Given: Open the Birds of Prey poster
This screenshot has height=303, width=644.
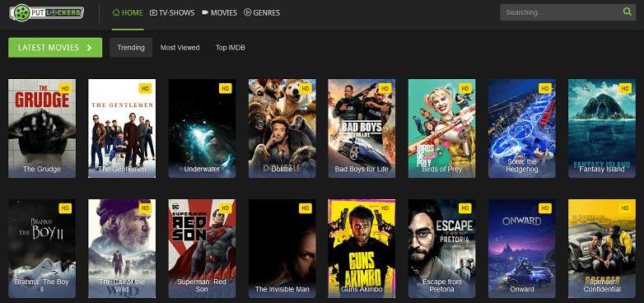Looking at the screenshot, I should pyautogui.click(x=442, y=128).
